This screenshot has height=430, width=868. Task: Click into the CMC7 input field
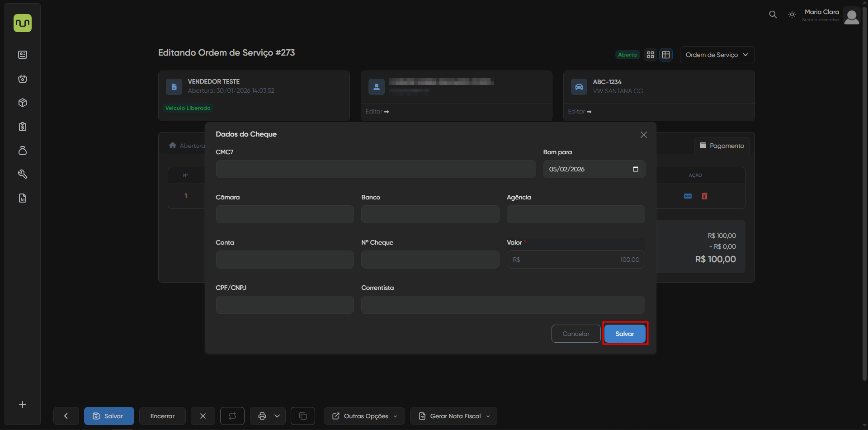(x=375, y=169)
